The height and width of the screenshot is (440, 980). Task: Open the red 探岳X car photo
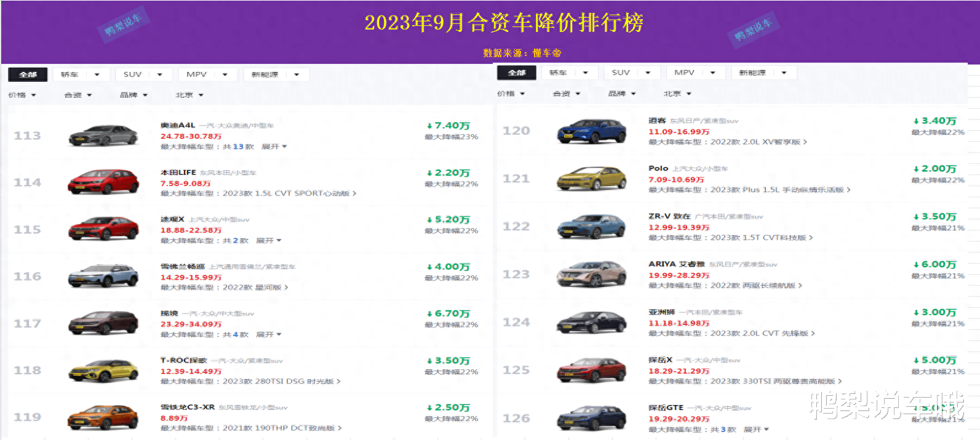click(592, 371)
